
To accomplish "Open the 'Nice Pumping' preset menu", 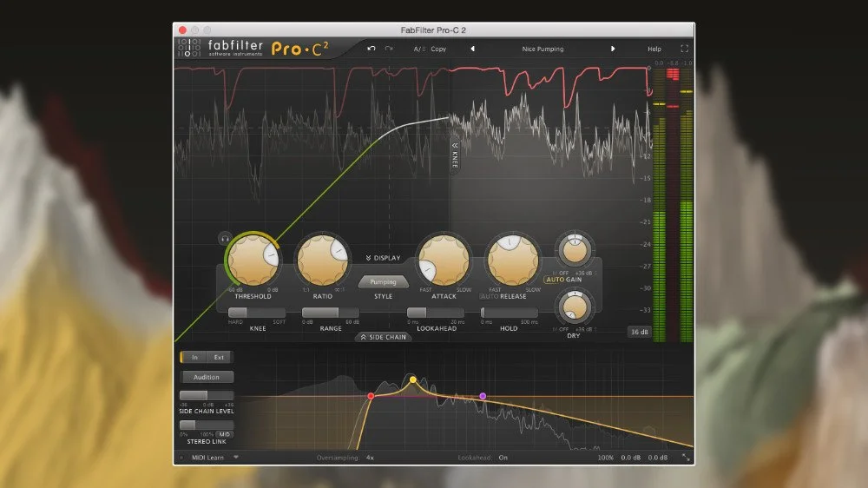I will pyautogui.click(x=542, y=49).
